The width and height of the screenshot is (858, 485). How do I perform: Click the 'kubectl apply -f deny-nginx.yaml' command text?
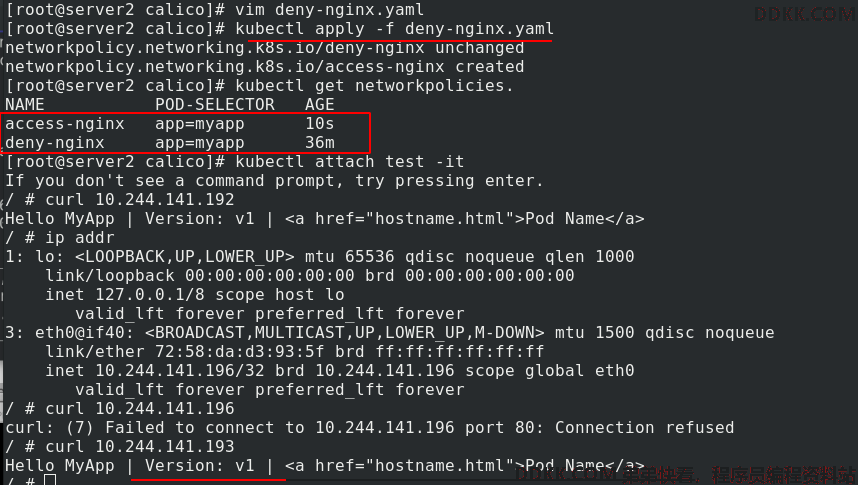[395, 29]
